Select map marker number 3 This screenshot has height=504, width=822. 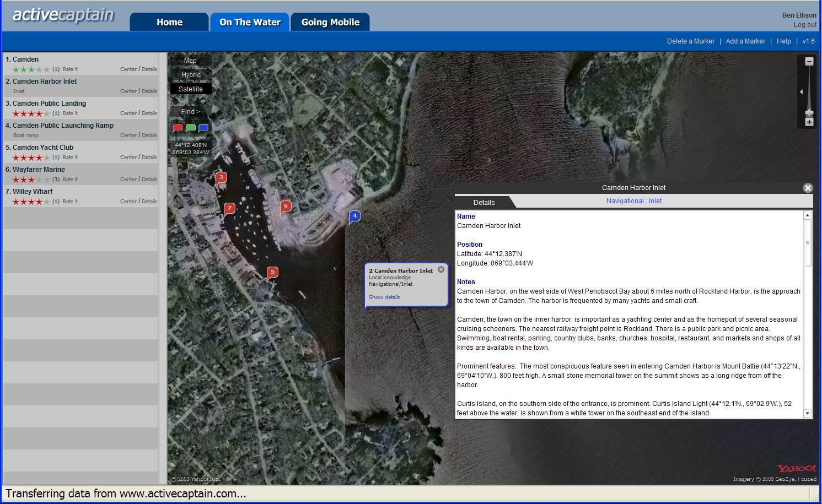coord(221,178)
